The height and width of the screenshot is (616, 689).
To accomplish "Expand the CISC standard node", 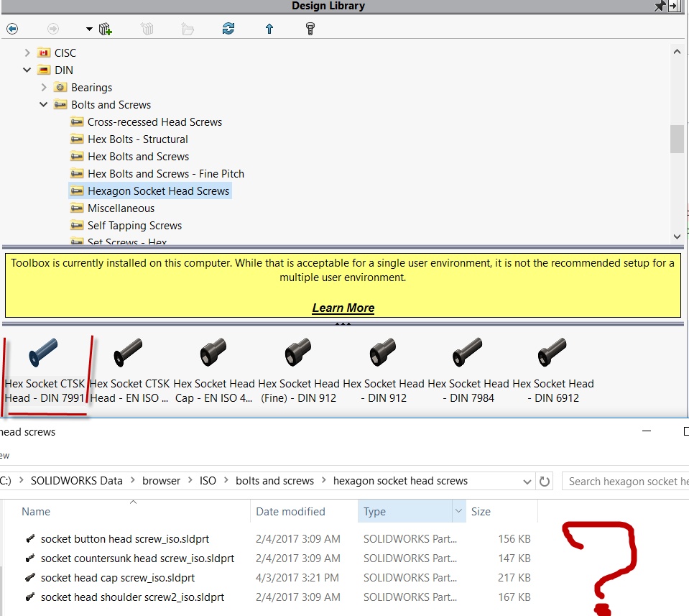I will (x=27, y=52).
